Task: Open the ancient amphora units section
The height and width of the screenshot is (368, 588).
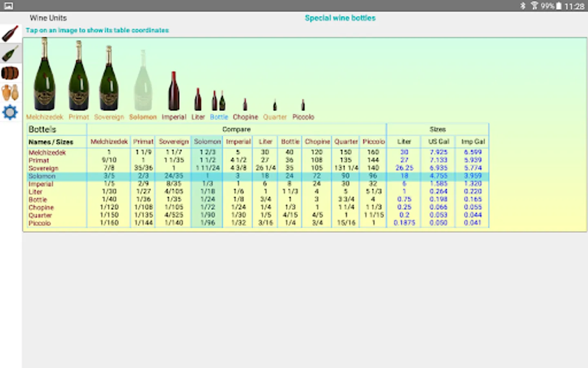Action: 10,92
